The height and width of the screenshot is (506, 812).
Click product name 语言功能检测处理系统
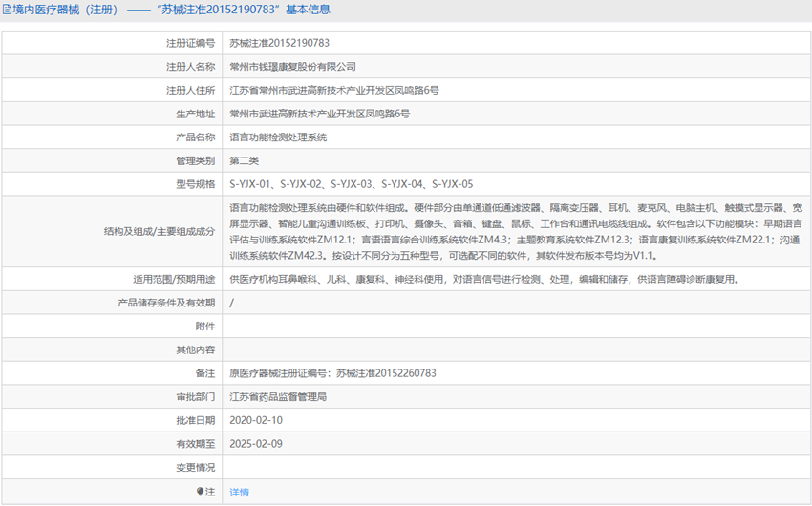pos(277,137)
